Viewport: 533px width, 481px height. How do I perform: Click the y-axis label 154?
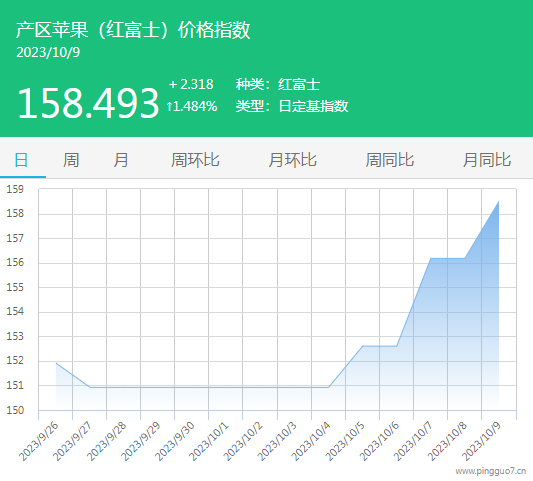[x=15, y=311]
